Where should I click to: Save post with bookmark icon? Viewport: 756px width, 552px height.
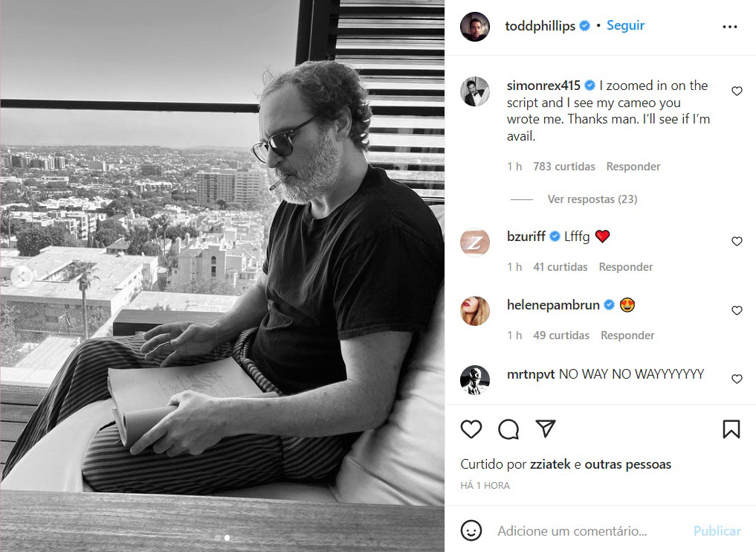(x=731, y=429)
